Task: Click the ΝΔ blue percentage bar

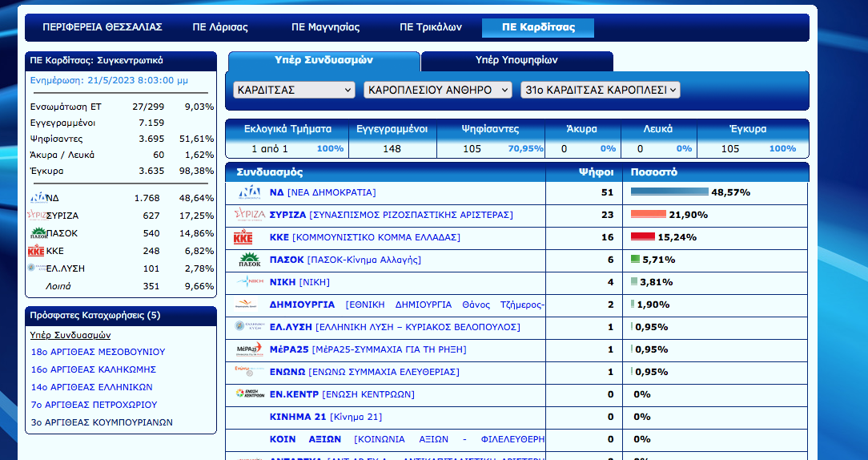Action: point(669,192)
